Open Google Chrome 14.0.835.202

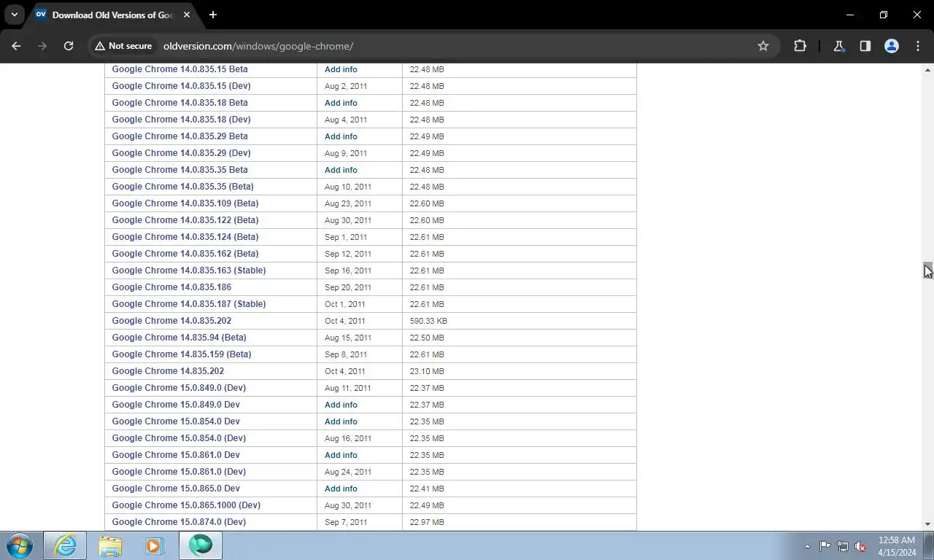coord(171,321)
